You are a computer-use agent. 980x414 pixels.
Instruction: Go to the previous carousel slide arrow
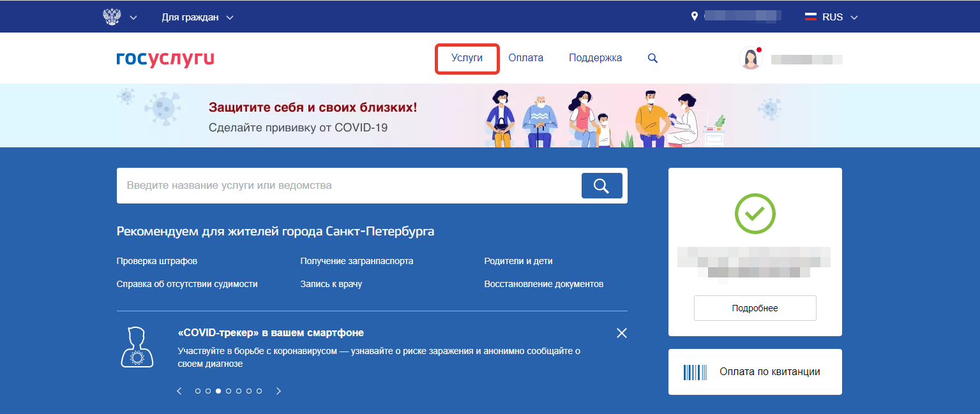pyautogui.click(x=179, y=391)
